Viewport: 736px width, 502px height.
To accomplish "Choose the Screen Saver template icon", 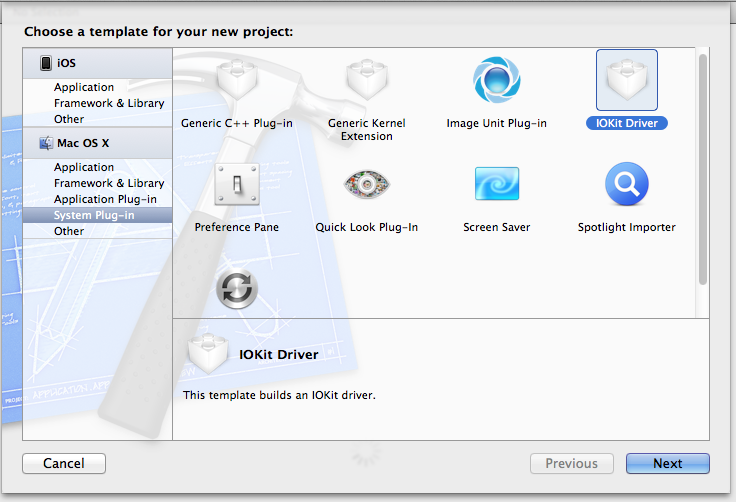I will coord(496,186).
